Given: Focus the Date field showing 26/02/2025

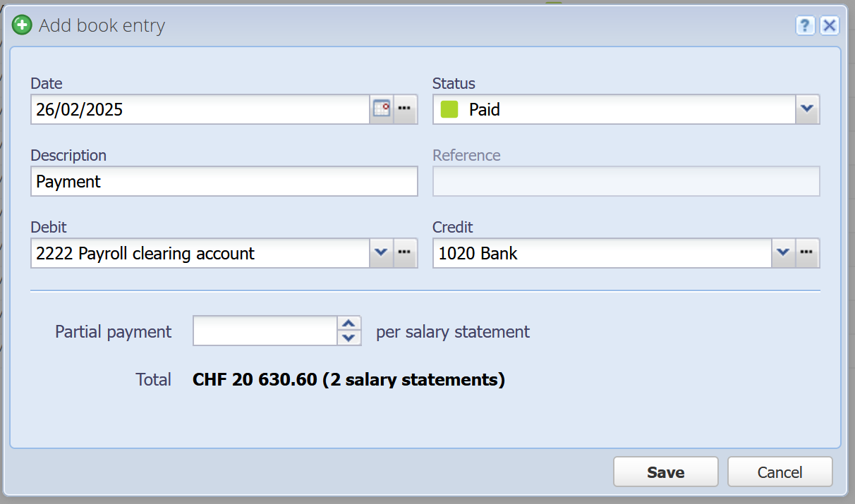Looking at the screenshot, I should tap(200, 109).
